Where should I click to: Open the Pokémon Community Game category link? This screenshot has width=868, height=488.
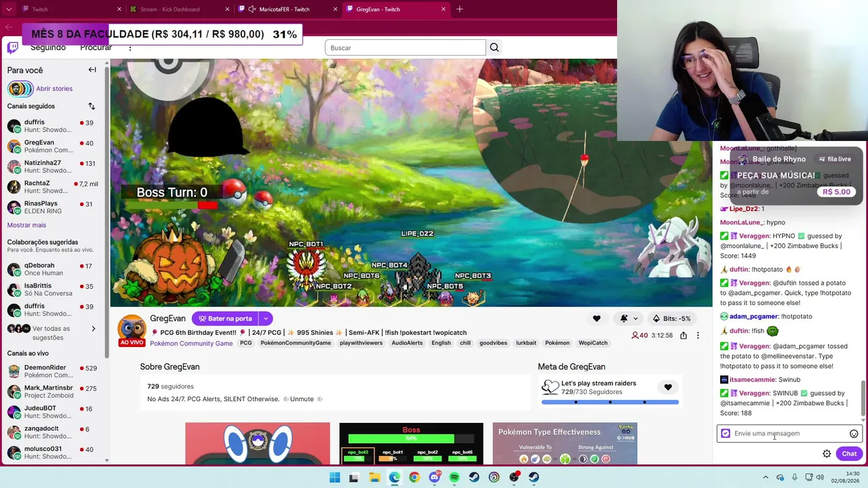pyautogui.click(x=191, y=344)
